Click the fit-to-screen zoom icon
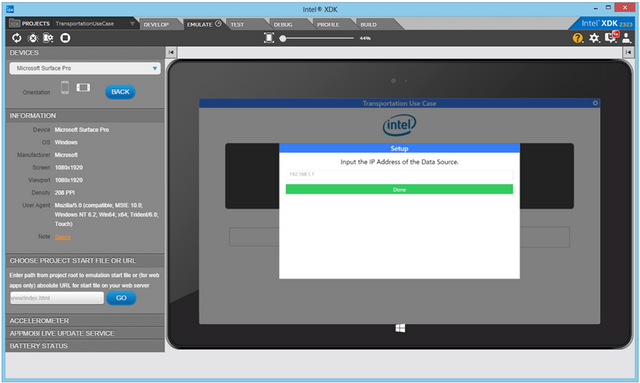Image resolution: width=640 pixels, height=383 pixels. 269,38
